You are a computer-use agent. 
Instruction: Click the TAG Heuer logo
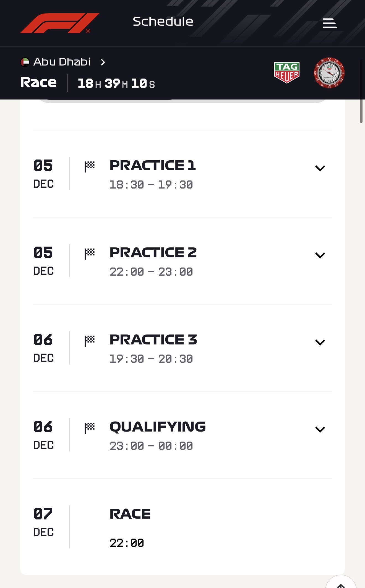pos(287,72)
